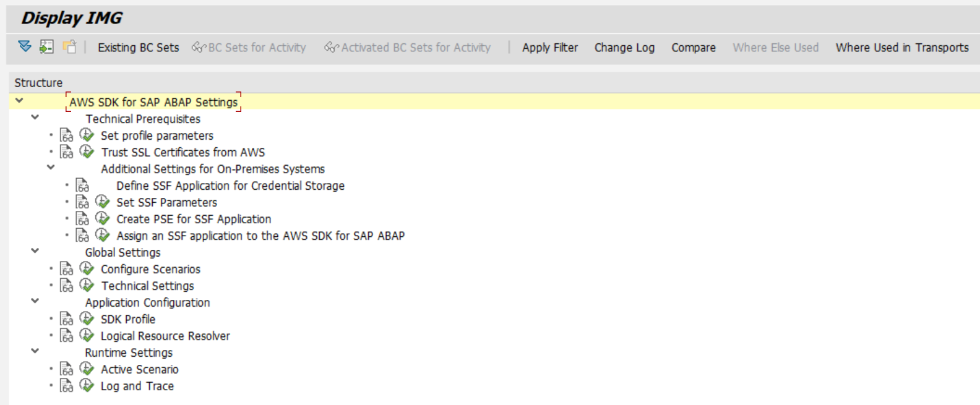Execute activity icon for Trust SSL Certificates
This screenshot has height=405, width=980.
coord(87,151)
